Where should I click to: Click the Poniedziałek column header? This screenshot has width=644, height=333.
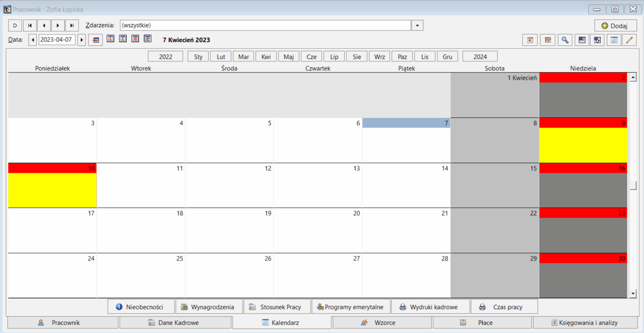tap(53, 68)
